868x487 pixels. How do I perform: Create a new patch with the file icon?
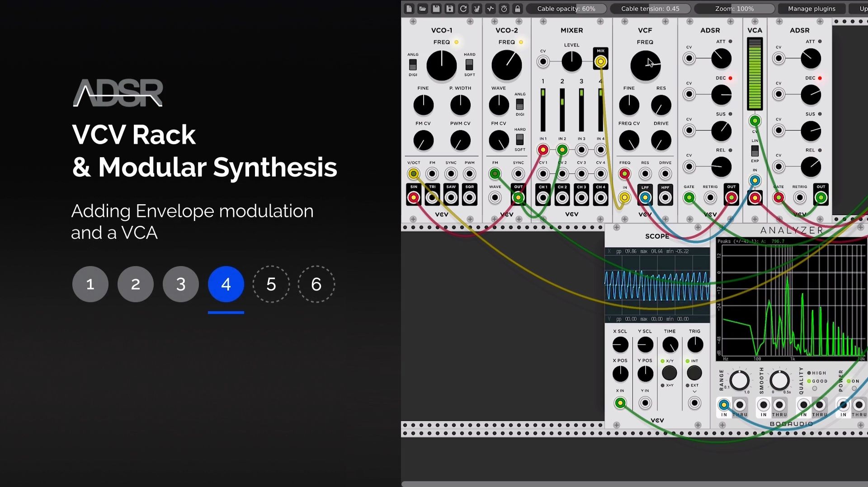point(408,8)
